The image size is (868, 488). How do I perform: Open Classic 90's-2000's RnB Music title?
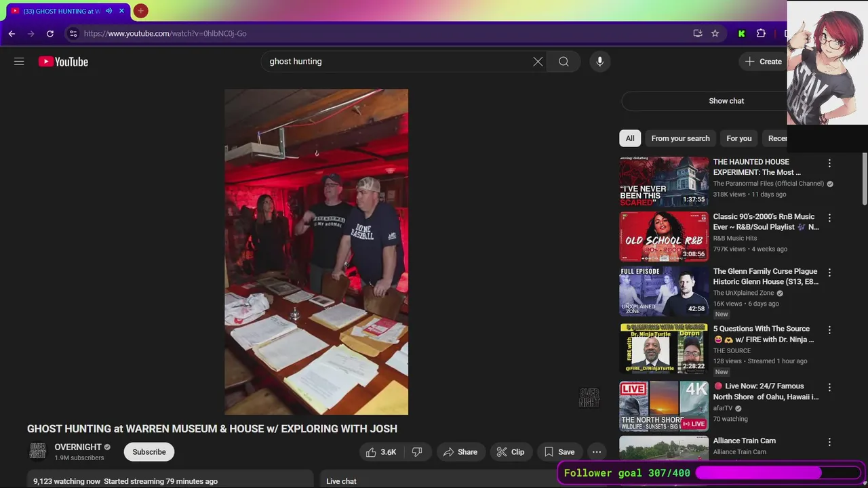click(x=766, y=222)
